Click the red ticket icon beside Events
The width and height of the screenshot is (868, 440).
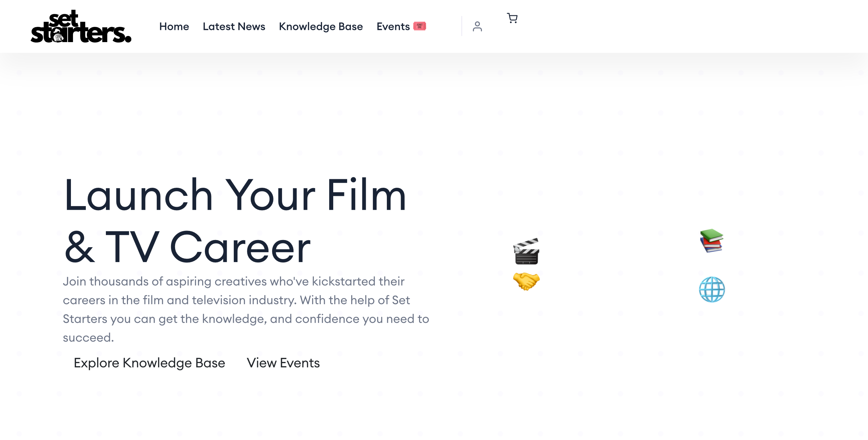click(x=420, y=26)
